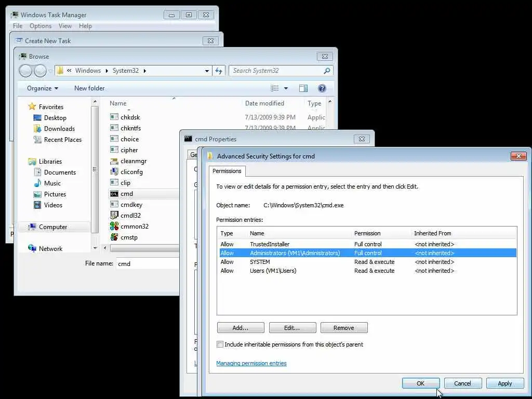Expand the arrow after Windows in path
The height and width of the screenshot is (399, 532).
pos(107,71)
